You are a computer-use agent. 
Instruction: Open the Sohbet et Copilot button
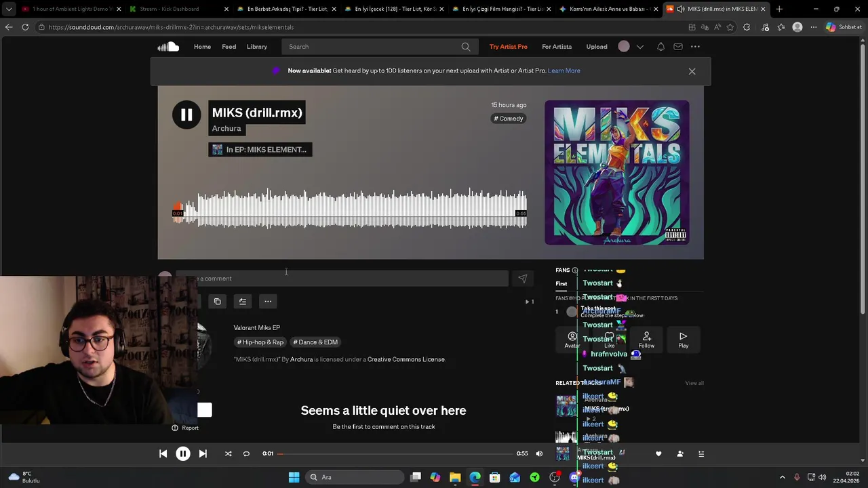(844, 27)
